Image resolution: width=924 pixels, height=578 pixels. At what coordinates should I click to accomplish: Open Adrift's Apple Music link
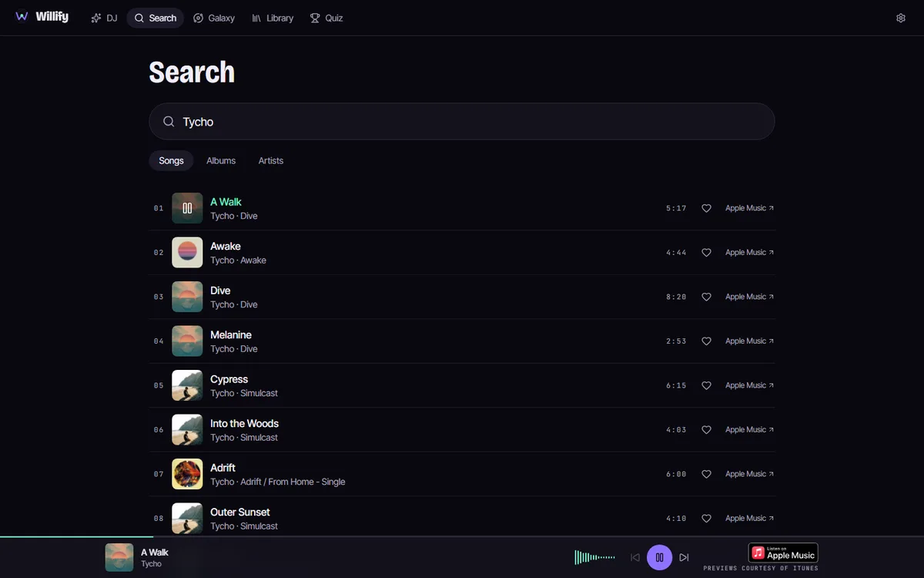pyautogui.click(x=749, y=474)
